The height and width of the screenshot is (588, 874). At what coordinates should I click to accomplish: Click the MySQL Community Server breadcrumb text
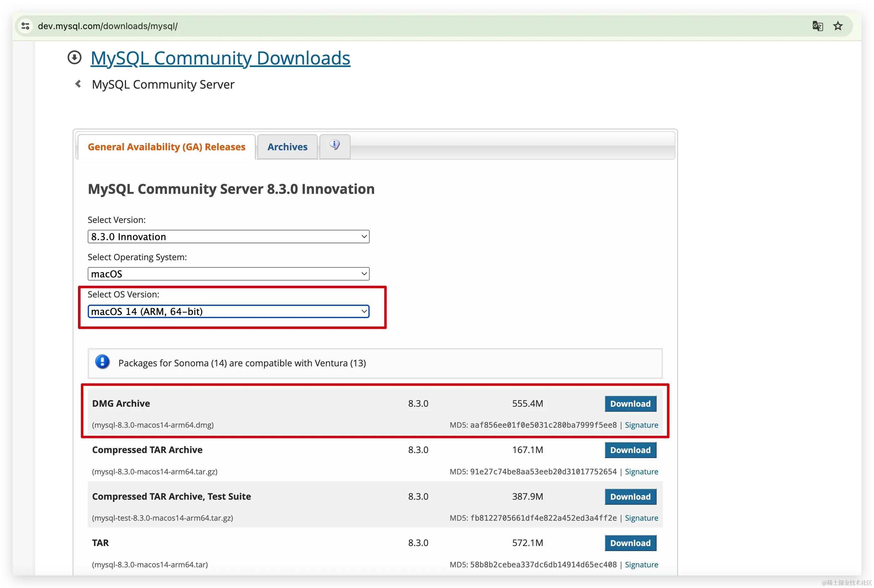(x=163, y=84)
